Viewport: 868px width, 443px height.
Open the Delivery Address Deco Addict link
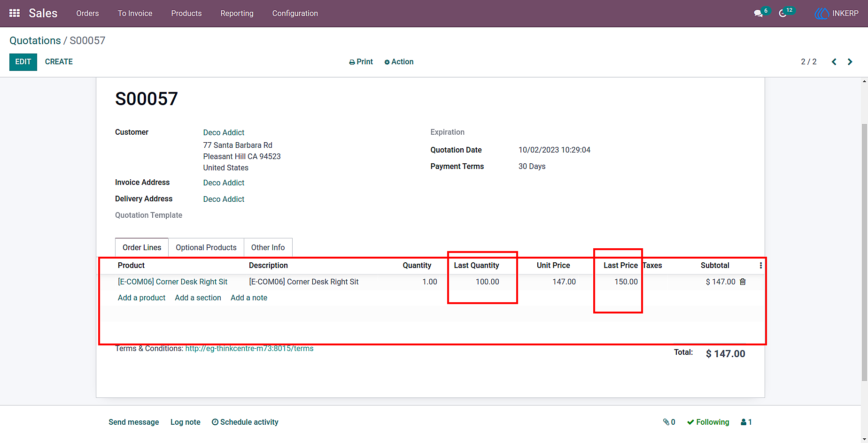click(224, 199)
